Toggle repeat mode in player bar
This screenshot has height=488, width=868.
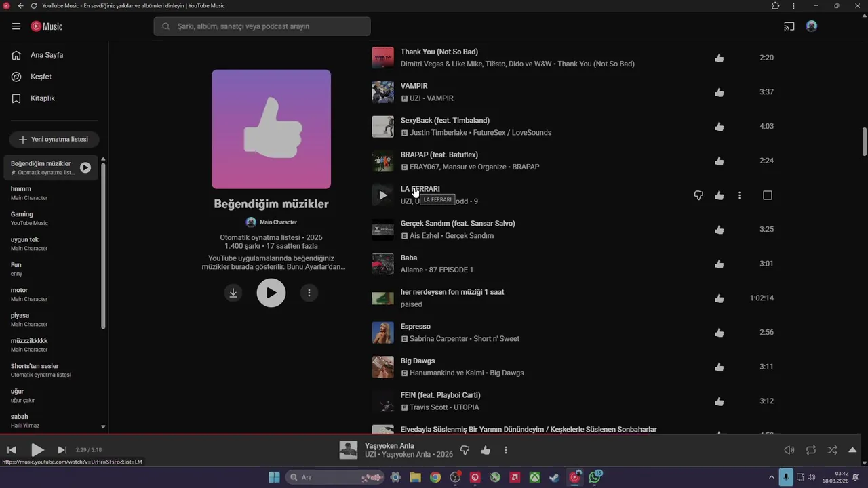pyautogui.click(x=811, y=450)
